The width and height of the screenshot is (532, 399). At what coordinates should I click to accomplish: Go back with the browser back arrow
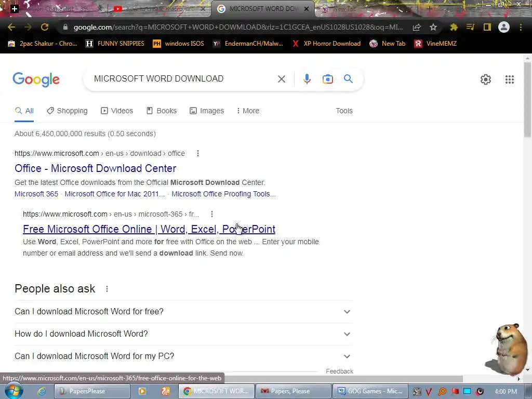coord(11,27)
